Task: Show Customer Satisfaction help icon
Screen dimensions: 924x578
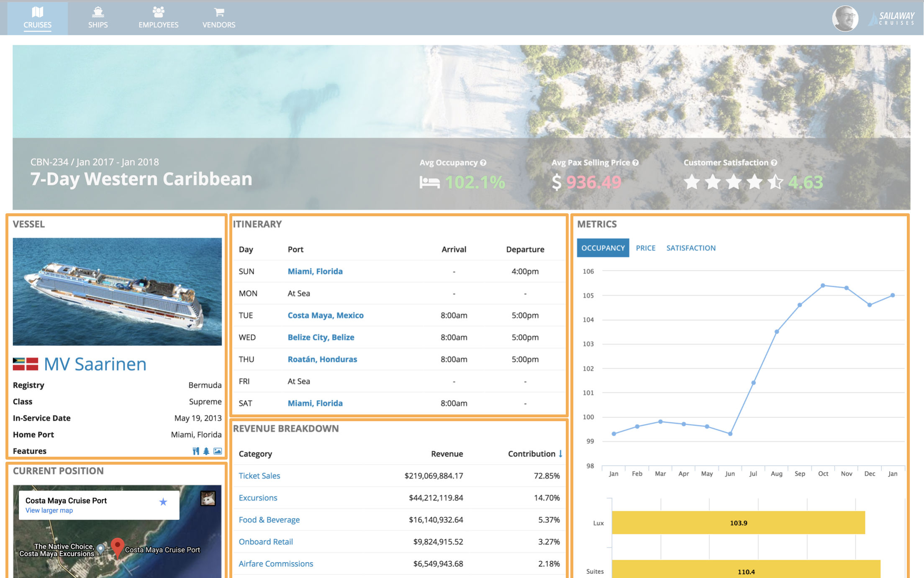Action: tap(774, 163)
